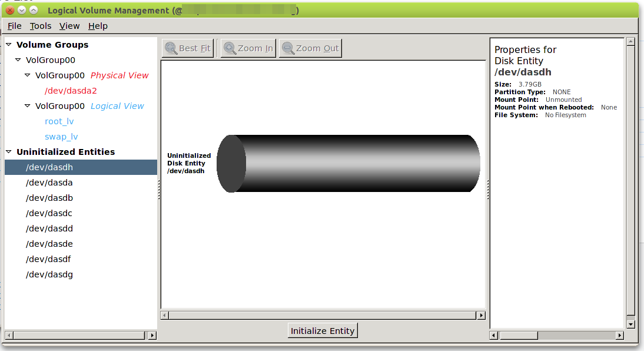The image size is (644, 351).
Task: Open the Help menu
Action: (x=98, y=26)
